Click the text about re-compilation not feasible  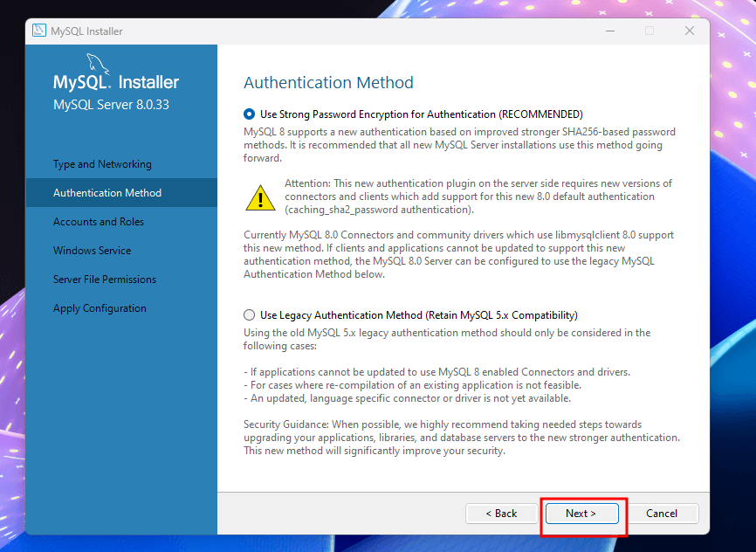pos(412,385)
